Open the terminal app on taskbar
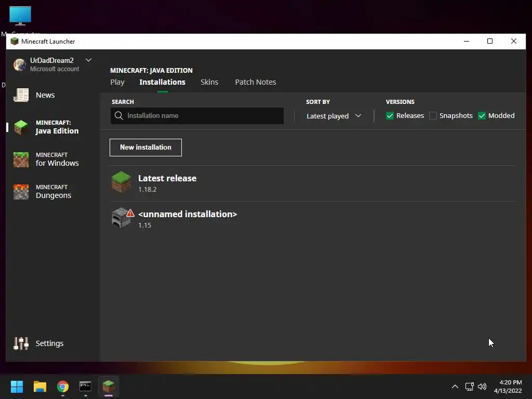Screen dimensions: 532x399 (85, 387)
